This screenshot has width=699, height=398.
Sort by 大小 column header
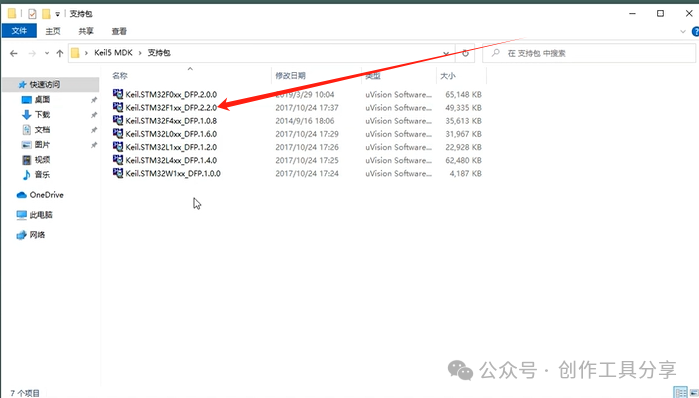(x=448, y=76)
